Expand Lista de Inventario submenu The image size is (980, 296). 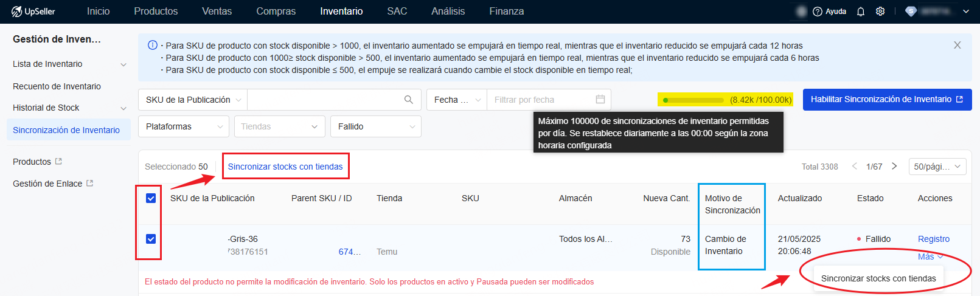coord(123,64)
